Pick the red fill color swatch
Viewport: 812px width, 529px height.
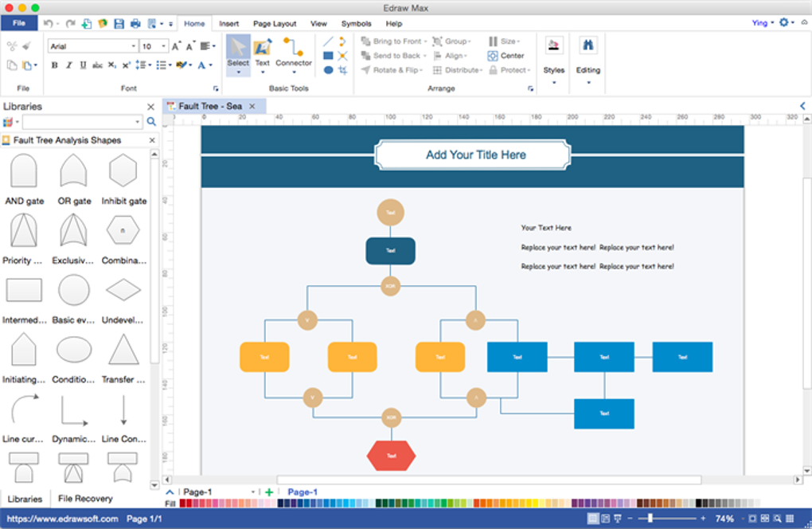pos(189,503)
